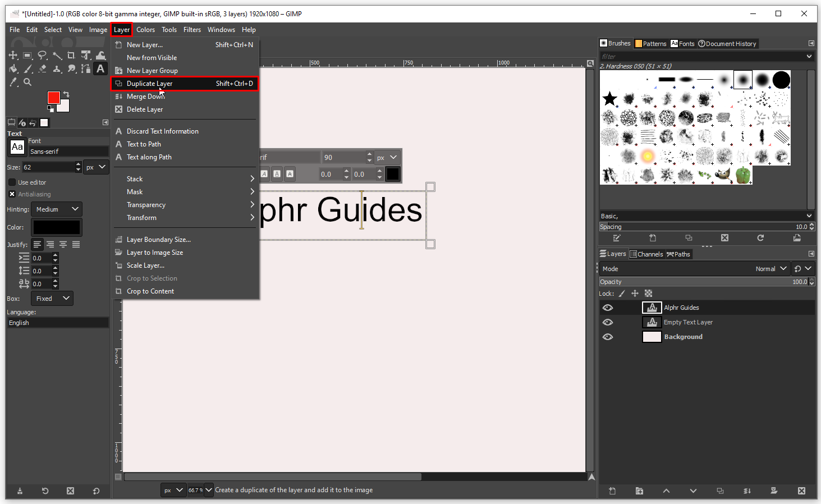The height and width of the screenshot is (504, 821).
Task: Select the Free Select lasso tool
Action: [42, 55]
